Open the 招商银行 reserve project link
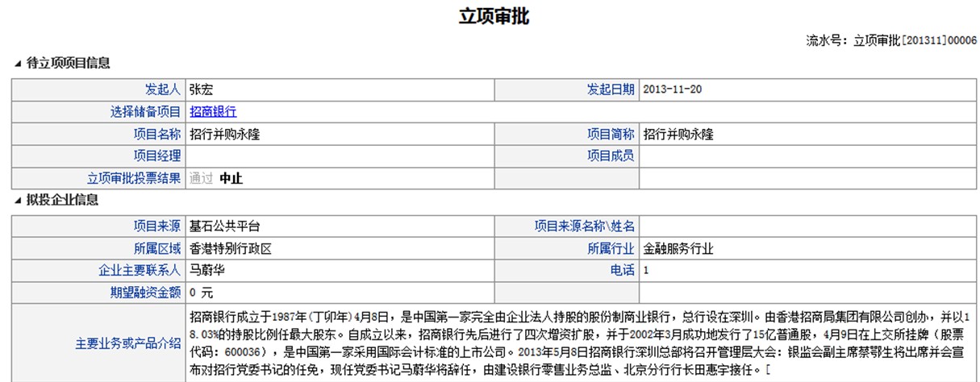The image size is (980, 382). (213, 112)
